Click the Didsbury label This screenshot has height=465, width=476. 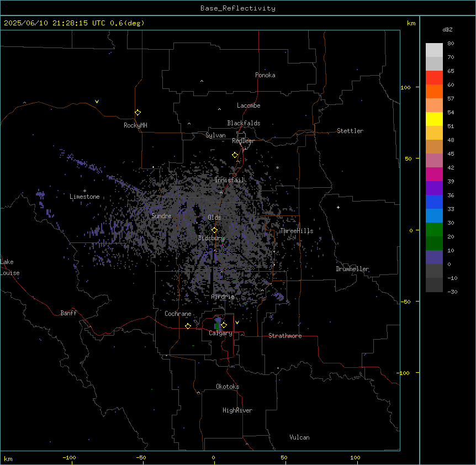pos(211,238)
